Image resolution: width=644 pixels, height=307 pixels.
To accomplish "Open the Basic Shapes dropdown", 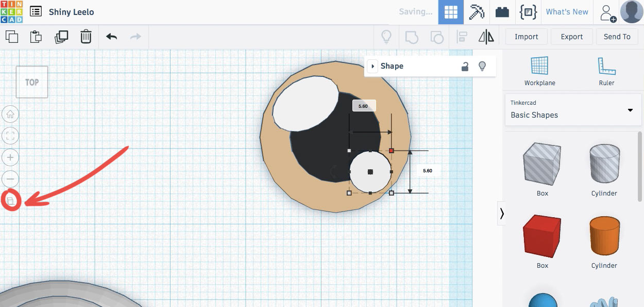I will (571, 109).
